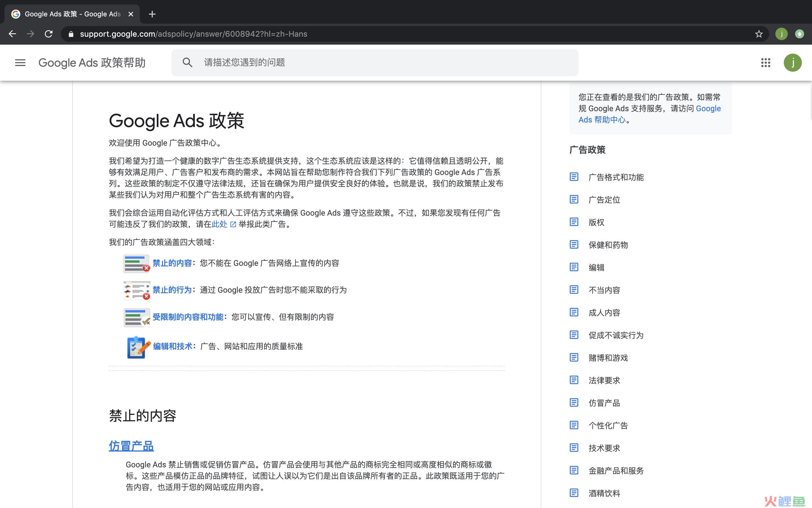Click the document icon beside 成人内容

[574, 312]
